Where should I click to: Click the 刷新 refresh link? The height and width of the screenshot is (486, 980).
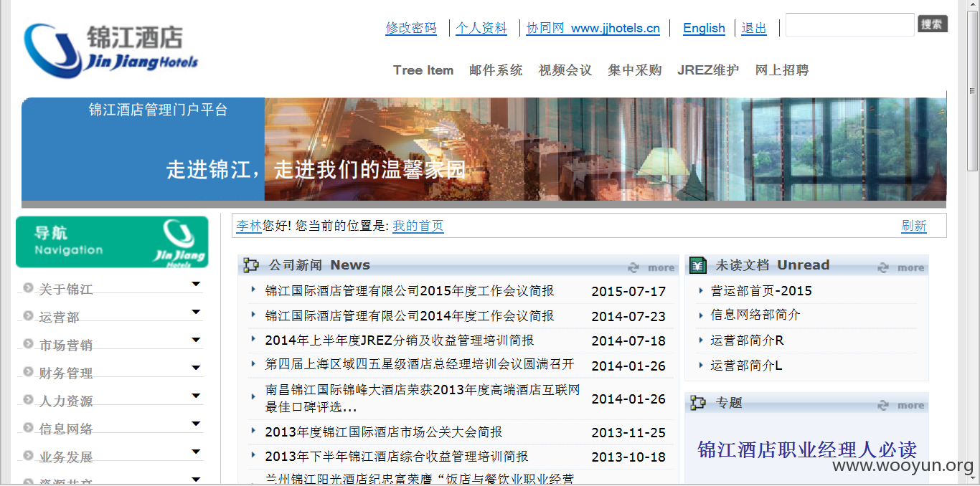(914, 226)
